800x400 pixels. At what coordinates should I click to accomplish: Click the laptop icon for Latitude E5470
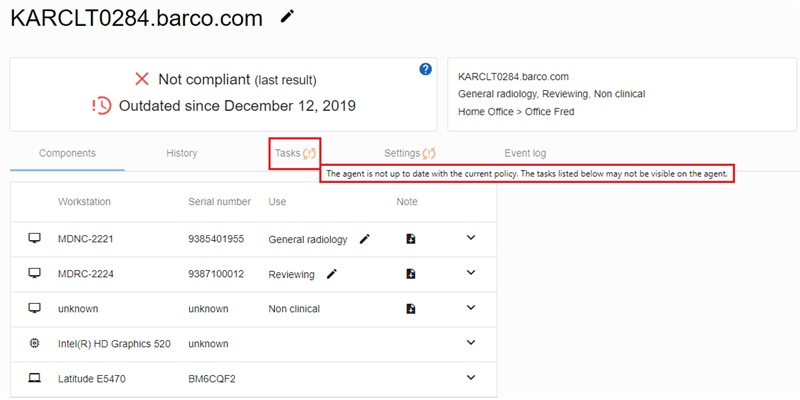pyautogui.click(x=35, y=378)
